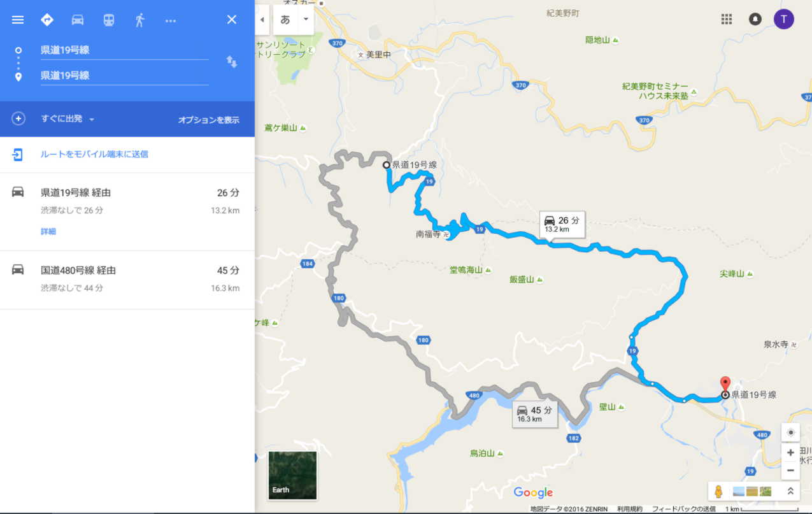Open input method dropdown arrow beside あ
Viewport: 812px width, 514px height.
[306, 19]
